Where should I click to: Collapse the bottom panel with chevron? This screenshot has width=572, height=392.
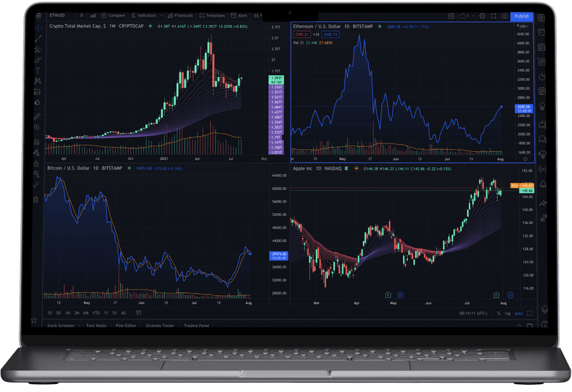tap(519, 325)
